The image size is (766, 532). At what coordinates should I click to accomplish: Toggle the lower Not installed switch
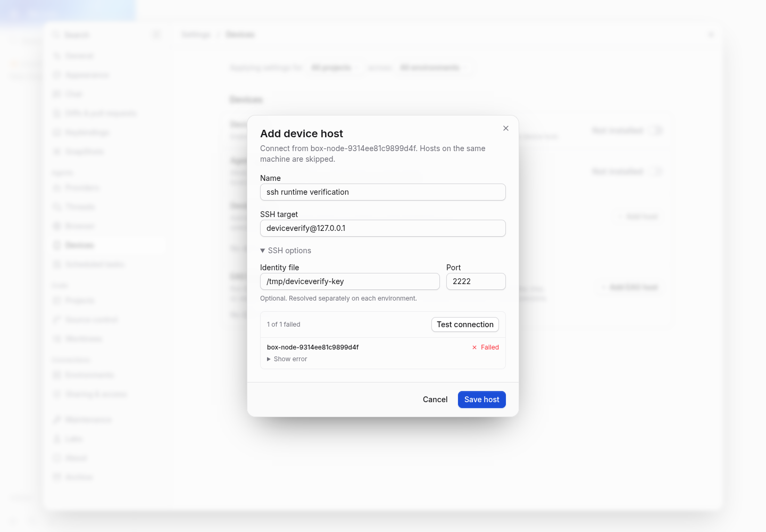click(658, 171)
